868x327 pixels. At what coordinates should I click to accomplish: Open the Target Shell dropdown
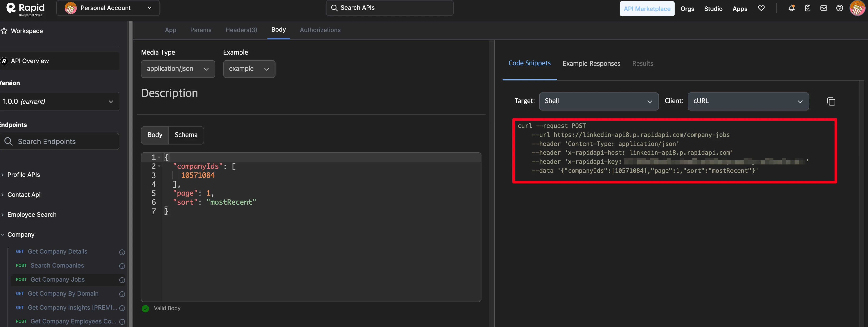tap(598, 101)
